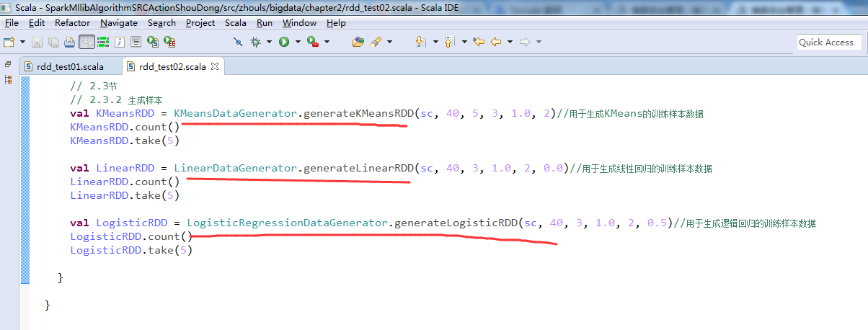
Task: Click the Last Edit Location icon
Action: (479, 43)
